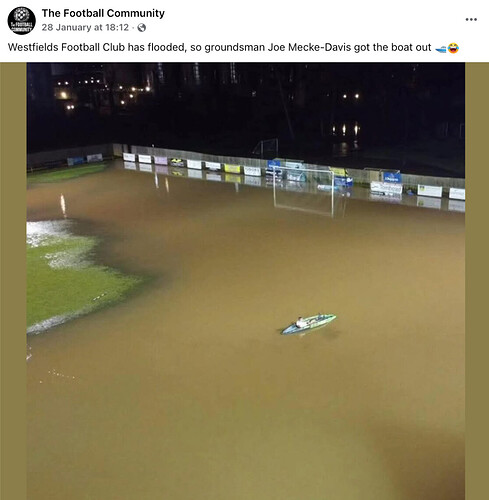
Task: Click the globe public audience icon
Action: (x=142, y=28)
